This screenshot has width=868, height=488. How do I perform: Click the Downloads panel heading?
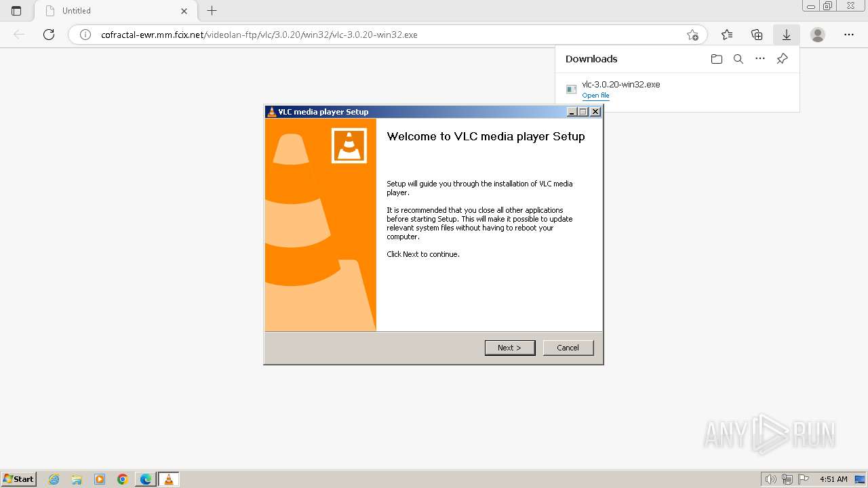[591, 59]
